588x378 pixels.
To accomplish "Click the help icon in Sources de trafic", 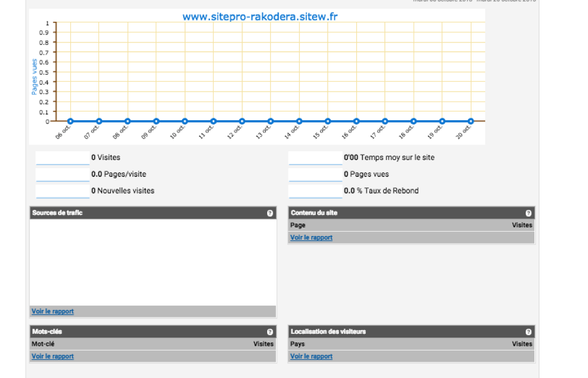I will pyautogui.click(x=270, y=213).
